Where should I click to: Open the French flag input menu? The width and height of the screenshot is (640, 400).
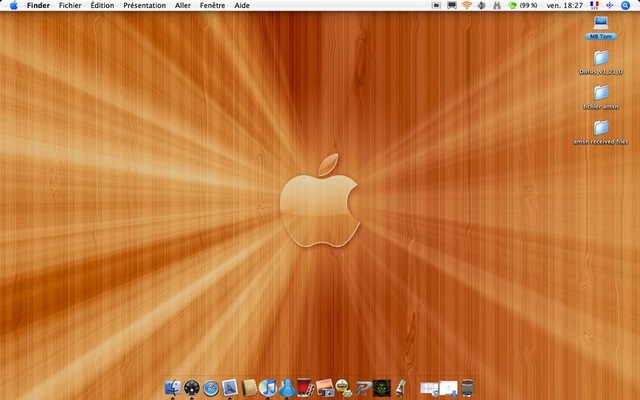point(594,5)
